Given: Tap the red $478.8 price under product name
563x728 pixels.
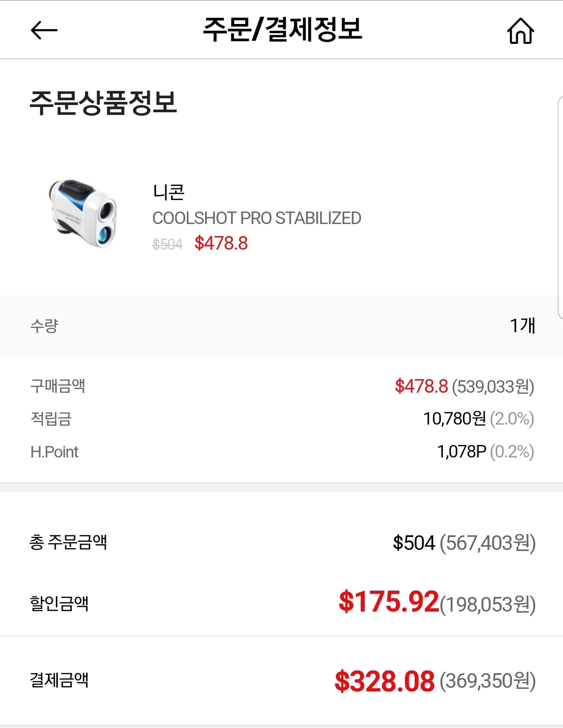Looking at the screenshot, I should tap(221, 243).
